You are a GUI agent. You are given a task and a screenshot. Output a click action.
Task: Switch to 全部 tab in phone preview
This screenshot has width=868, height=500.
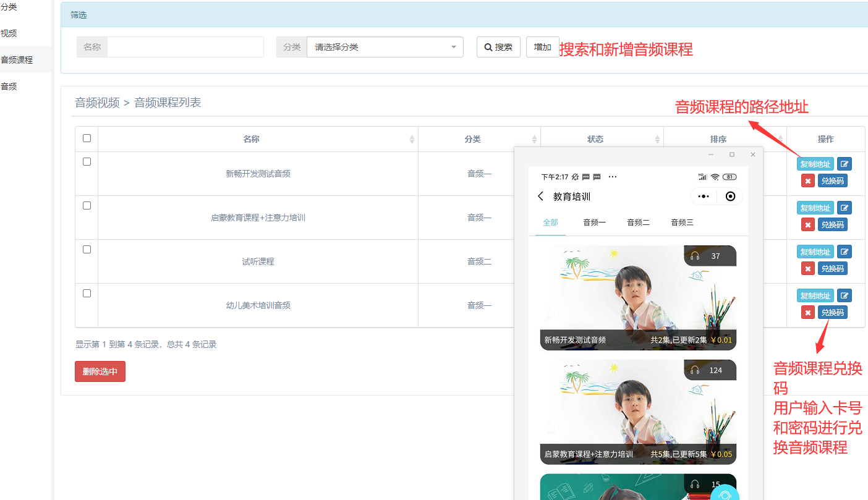click(550, 222)
